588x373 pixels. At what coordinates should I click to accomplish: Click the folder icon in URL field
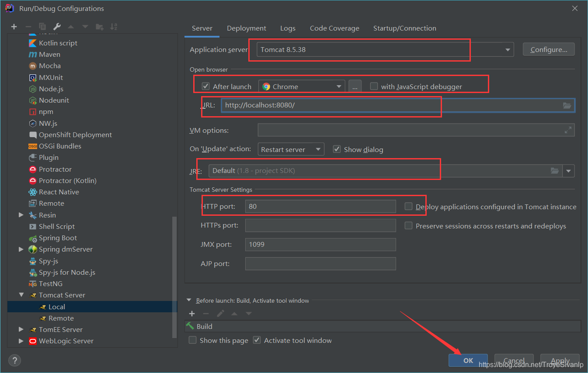tap(567, 105)
